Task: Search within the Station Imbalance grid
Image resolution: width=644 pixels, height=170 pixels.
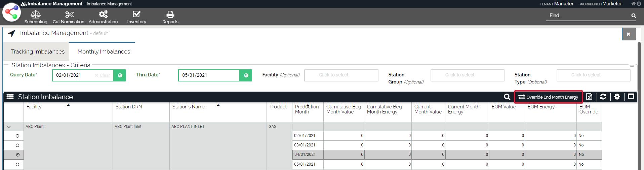Action: click(507, 97)
